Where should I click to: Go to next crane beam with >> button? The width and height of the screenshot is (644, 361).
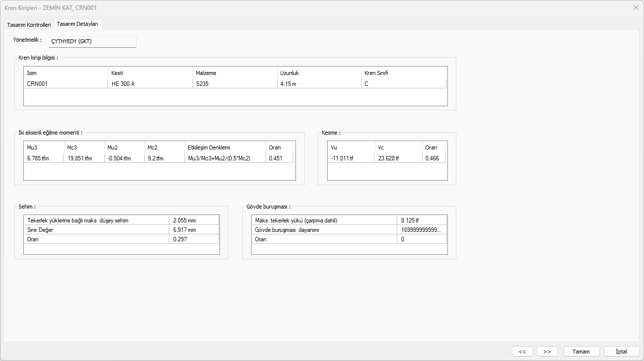(547, 352)
